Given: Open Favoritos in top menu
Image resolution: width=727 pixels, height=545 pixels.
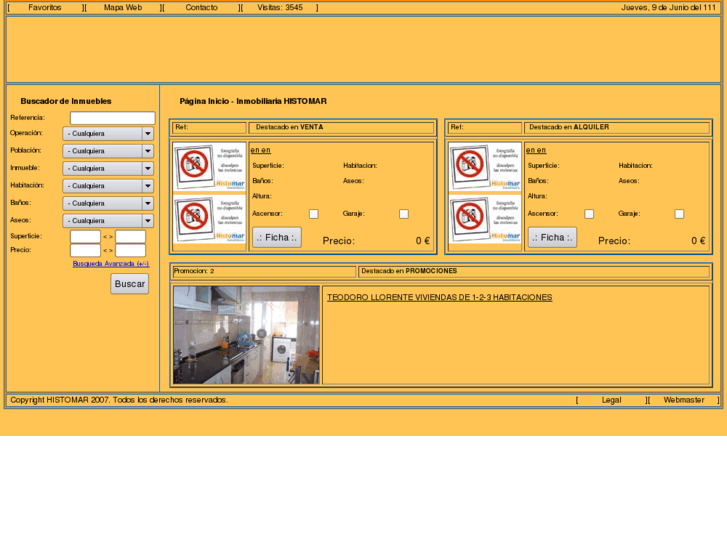Looking at the screenshot, I should pyautogui.click(x=45, y=7).
